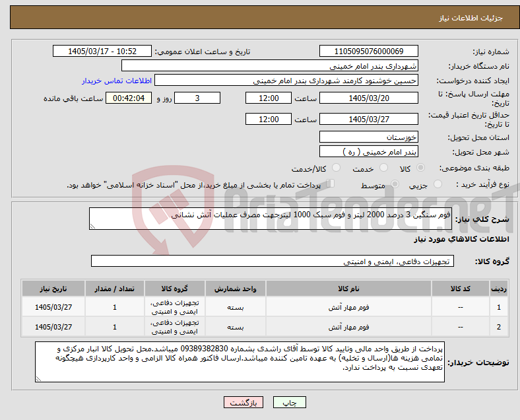Select the جزیی purchase type radio
Screen dimensions: 520x420
click(x=438, y=184)
